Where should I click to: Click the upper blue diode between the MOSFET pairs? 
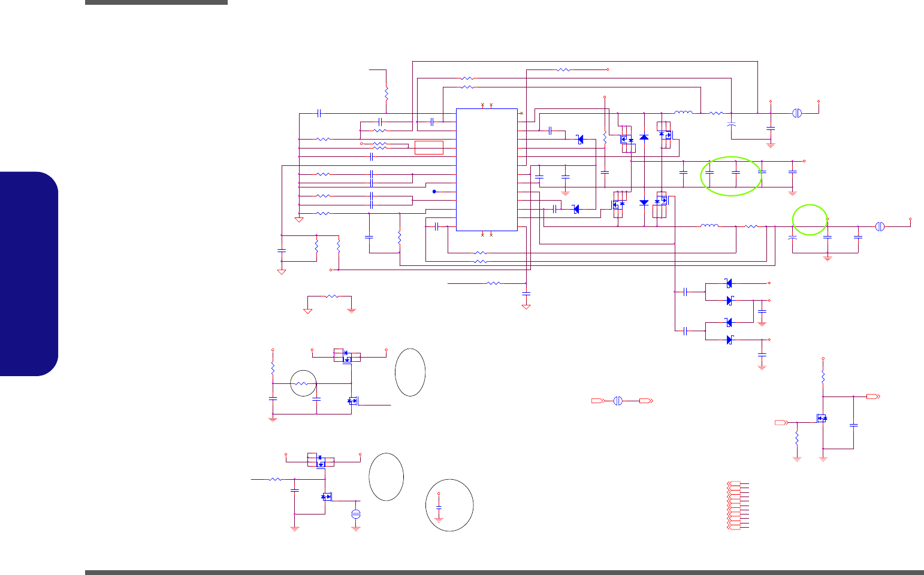(x=644, y=137)
